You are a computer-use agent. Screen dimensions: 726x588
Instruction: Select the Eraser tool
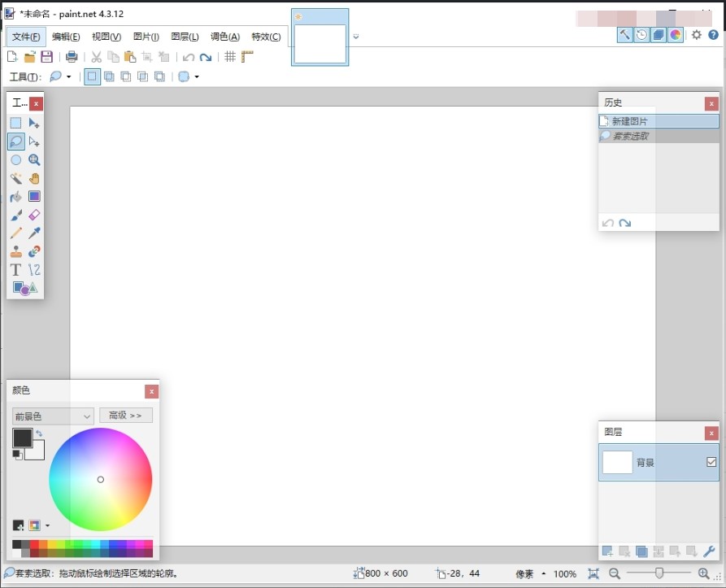click(33, 215)
